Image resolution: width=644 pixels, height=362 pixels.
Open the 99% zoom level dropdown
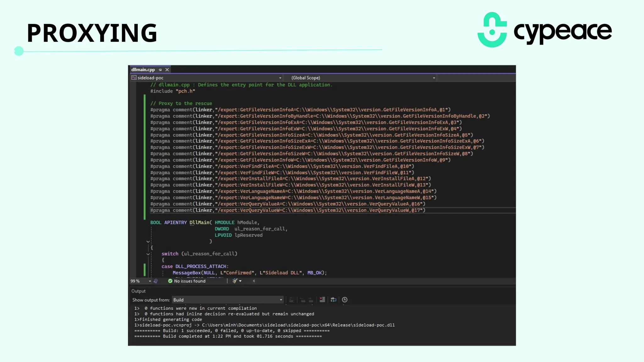150,281
